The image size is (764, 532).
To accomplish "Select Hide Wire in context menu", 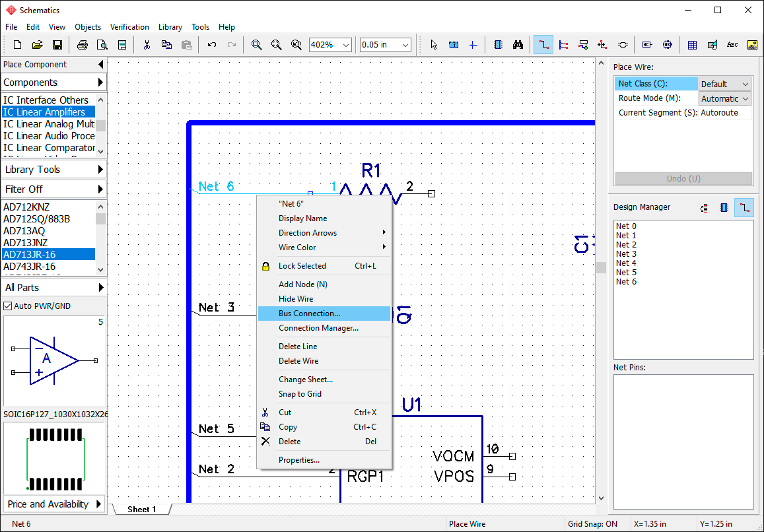I will point(324,298).
